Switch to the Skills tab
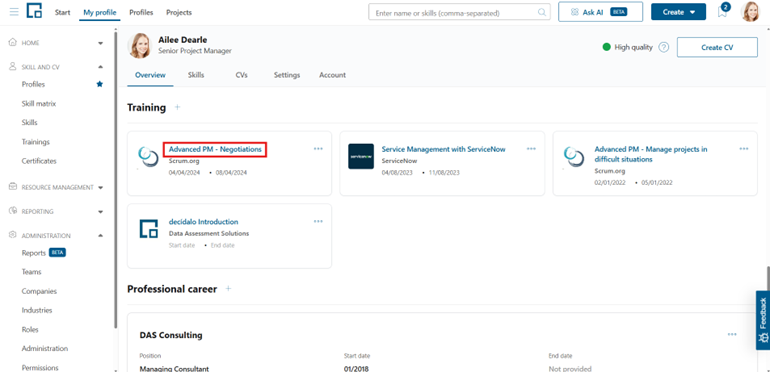The width and height of the screenshot is (770, 372). point(196,75)
